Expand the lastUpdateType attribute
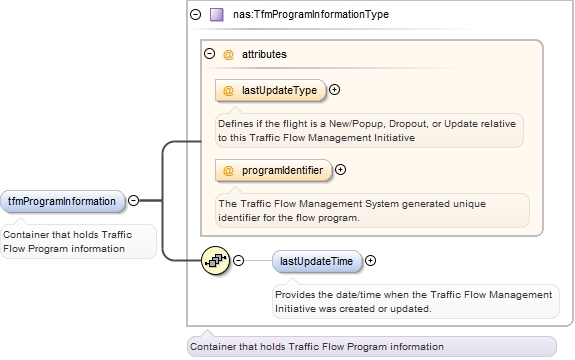 coord(334,89)
